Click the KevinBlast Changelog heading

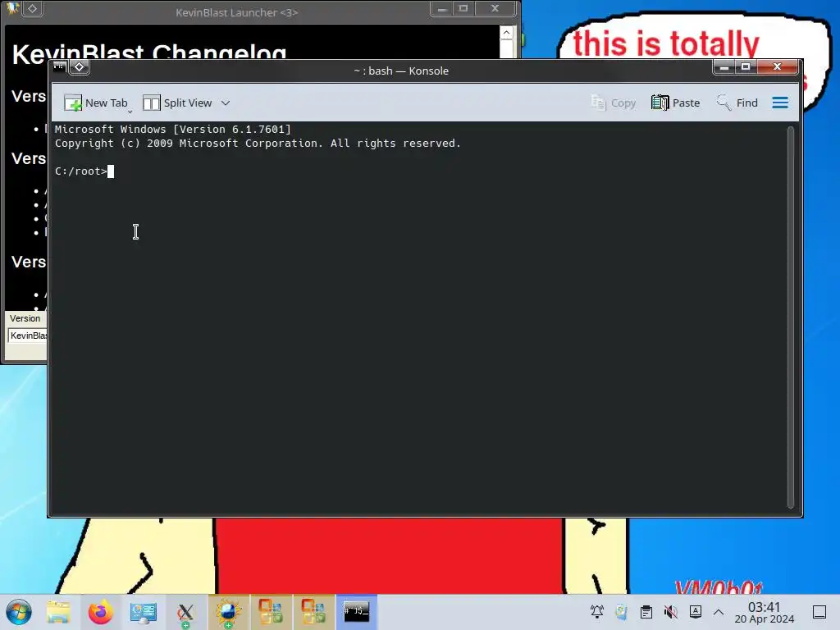pos(149,53)
